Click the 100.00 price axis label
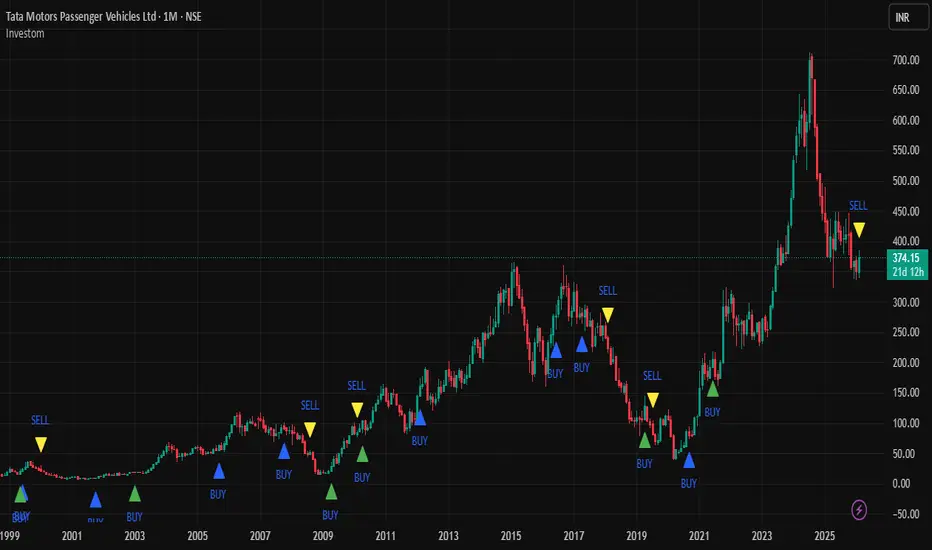932x550 pixels. [x=905, y=423]
